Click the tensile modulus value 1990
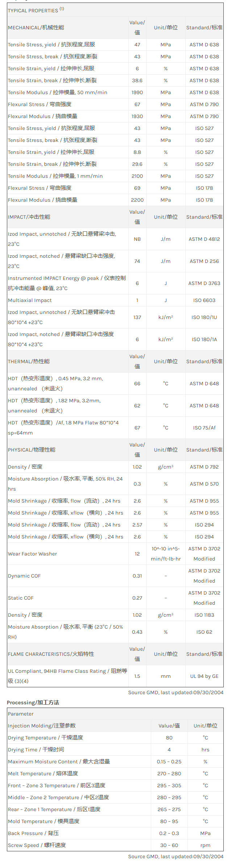This screenshot has width=227, height=868. click(x=137, y=92)
